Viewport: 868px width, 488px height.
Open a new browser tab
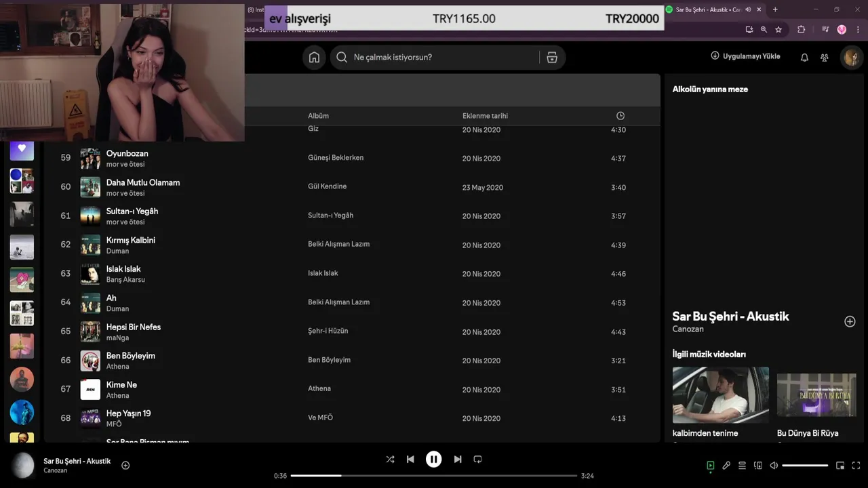coord(775,9)
